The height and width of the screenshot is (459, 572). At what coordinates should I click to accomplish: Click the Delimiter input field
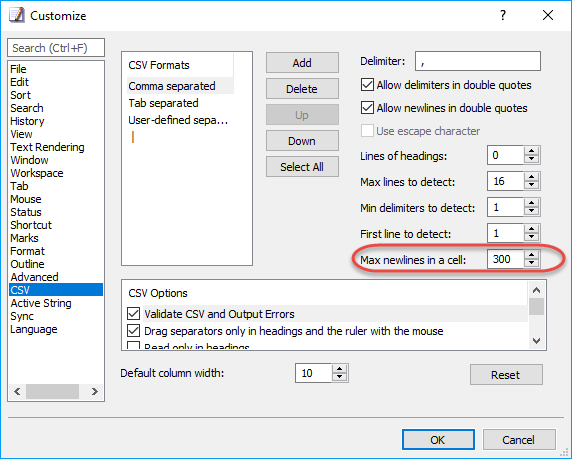pyautogui.click(x=478, y=61)
